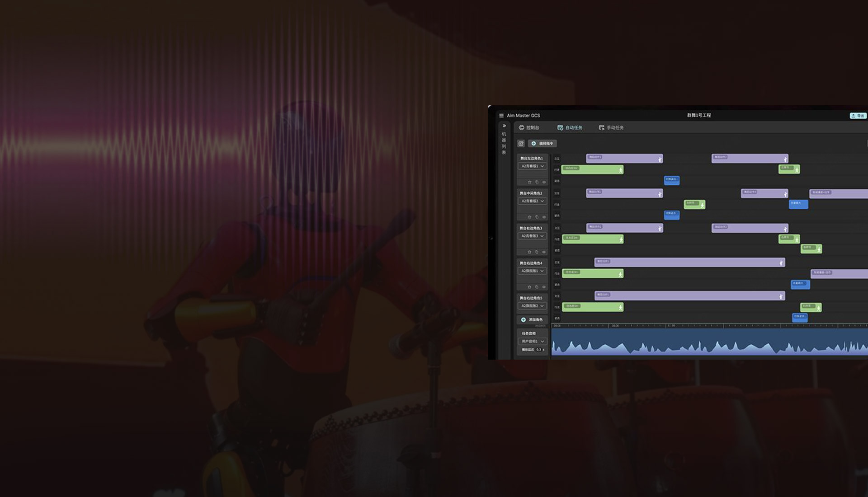
Task: Expand the robot list sidebar with double chevron
Action: (504, 126)
